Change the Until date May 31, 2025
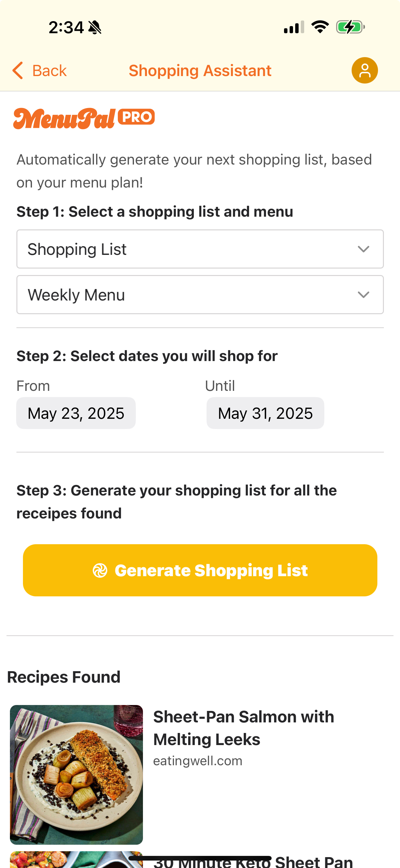This screenshot has height=868, width=400. [265, 413]
